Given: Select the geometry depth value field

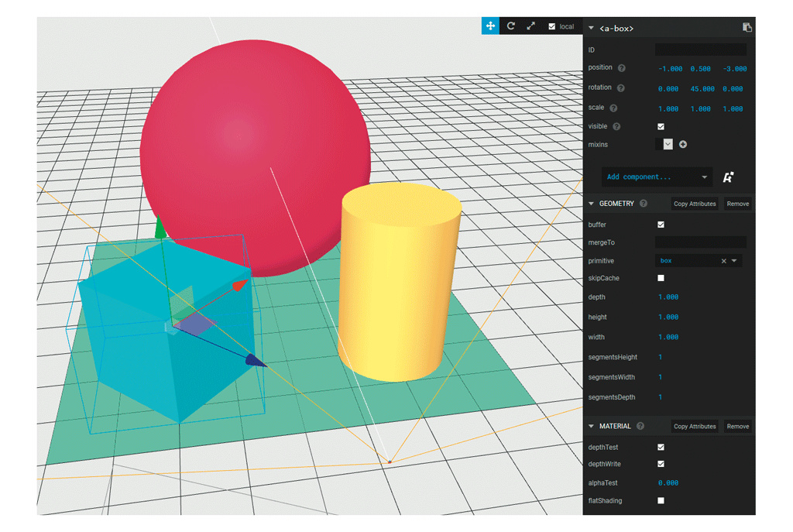Looking at the screenshot, I should pyautogui.click(x=668, y=297).
